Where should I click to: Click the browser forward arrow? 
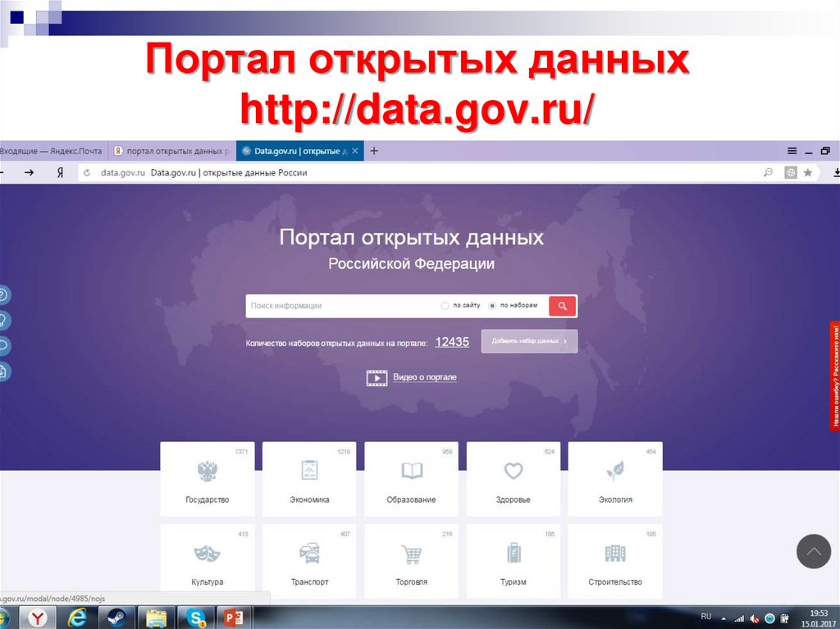(30, 172)
